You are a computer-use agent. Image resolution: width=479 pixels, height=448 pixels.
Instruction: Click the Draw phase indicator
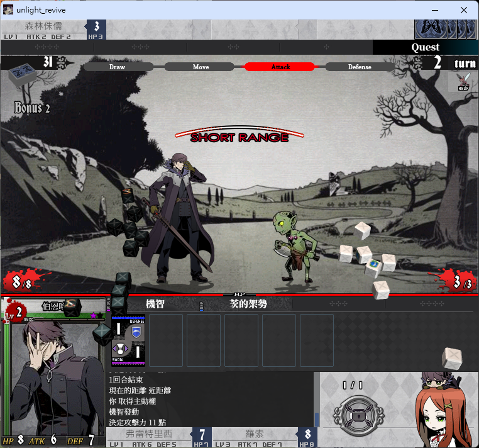coord(118,67)
